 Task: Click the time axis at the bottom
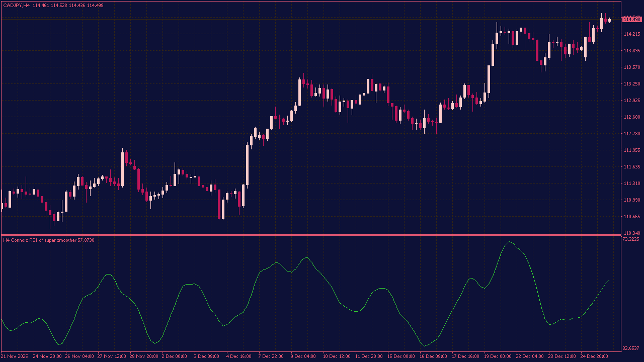(x=322, y=356)
